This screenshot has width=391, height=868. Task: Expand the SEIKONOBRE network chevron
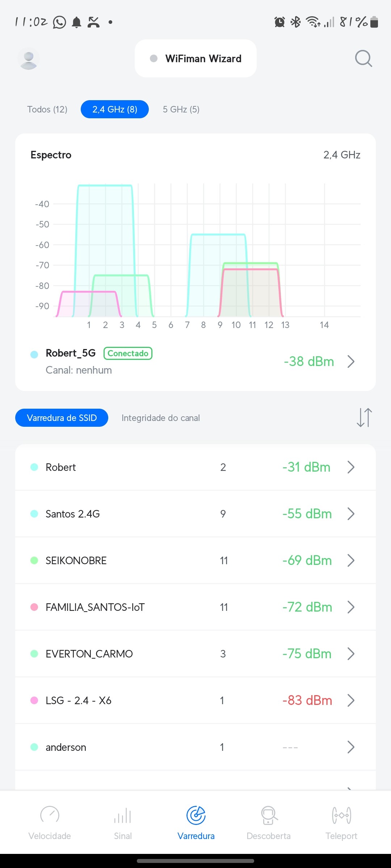[x=350, y=560]
